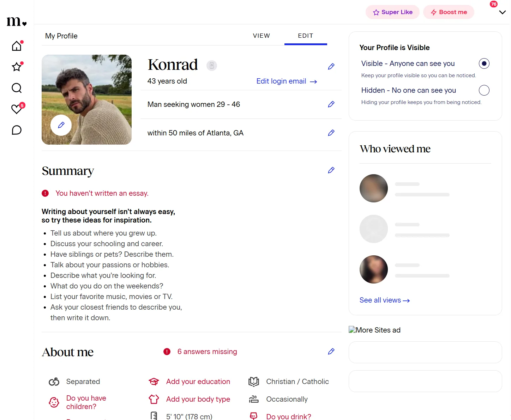Open the search magnifier icon
Viewport: 511px width, 420px height.
(x=17, y=88)
